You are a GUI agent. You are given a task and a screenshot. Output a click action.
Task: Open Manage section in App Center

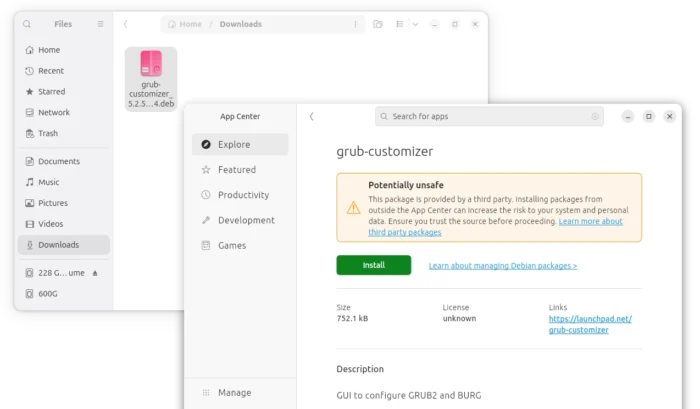coord(240,393)
